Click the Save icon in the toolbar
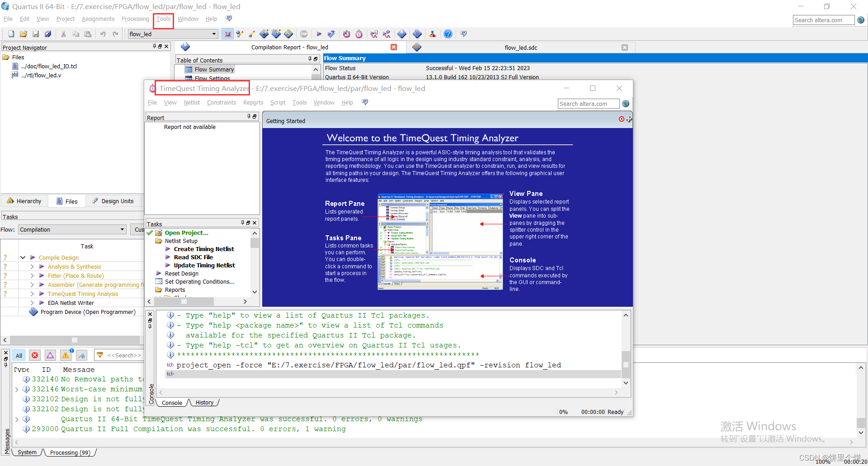The width and height of the screenshot is (868, 466). coord(36,34)
